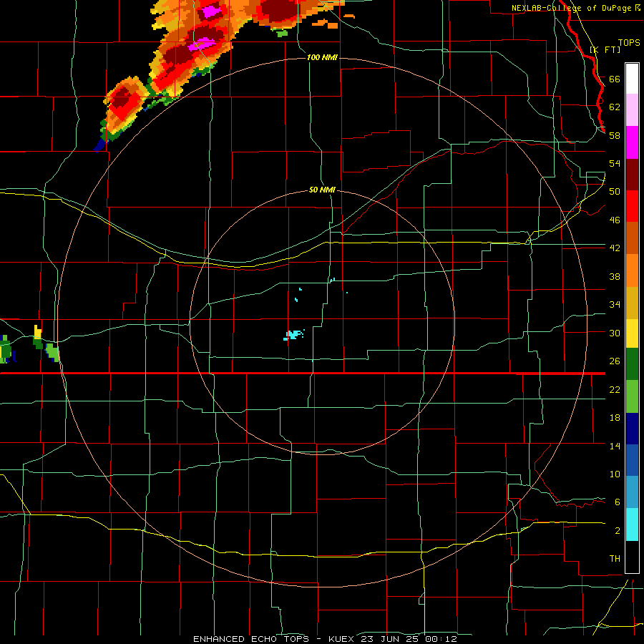Click the '100 NMI' range ring label
The image size is (644, 644).
(322, 57)
